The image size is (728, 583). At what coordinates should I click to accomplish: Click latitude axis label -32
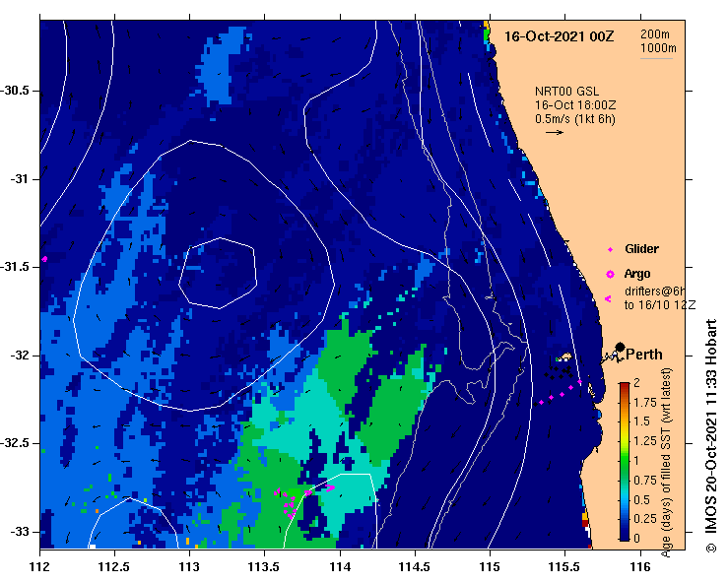pyautogui.click(x=20, y=356)
